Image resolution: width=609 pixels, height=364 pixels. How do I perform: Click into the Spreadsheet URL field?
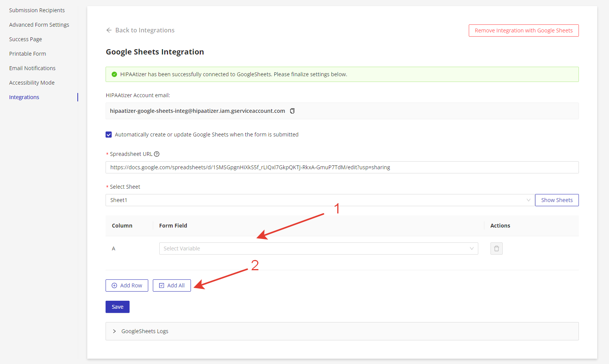pos(341,167)
